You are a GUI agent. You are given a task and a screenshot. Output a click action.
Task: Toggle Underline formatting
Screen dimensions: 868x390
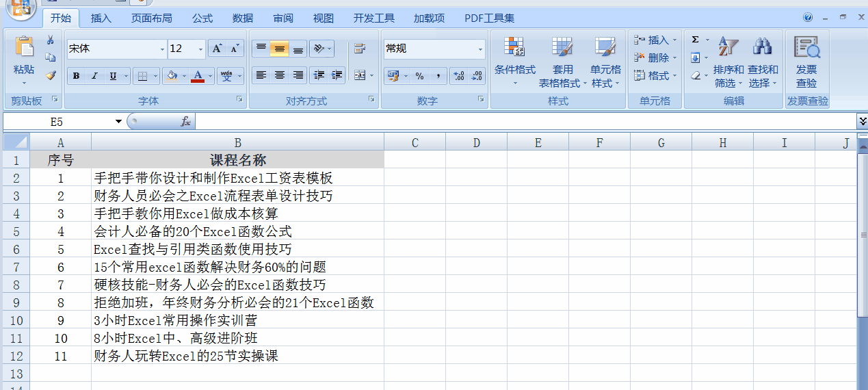(x=113, y=76)
